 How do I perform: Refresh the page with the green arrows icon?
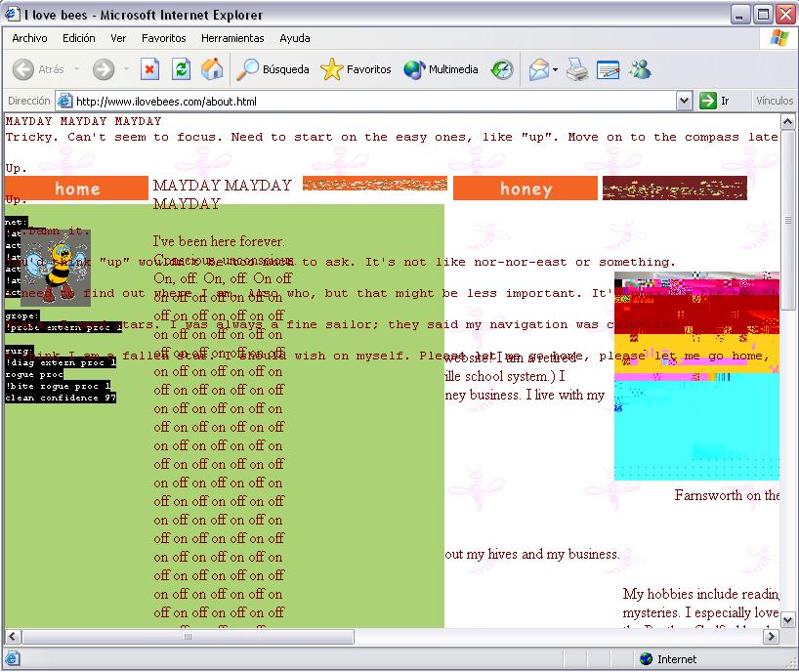click(181, 69)
